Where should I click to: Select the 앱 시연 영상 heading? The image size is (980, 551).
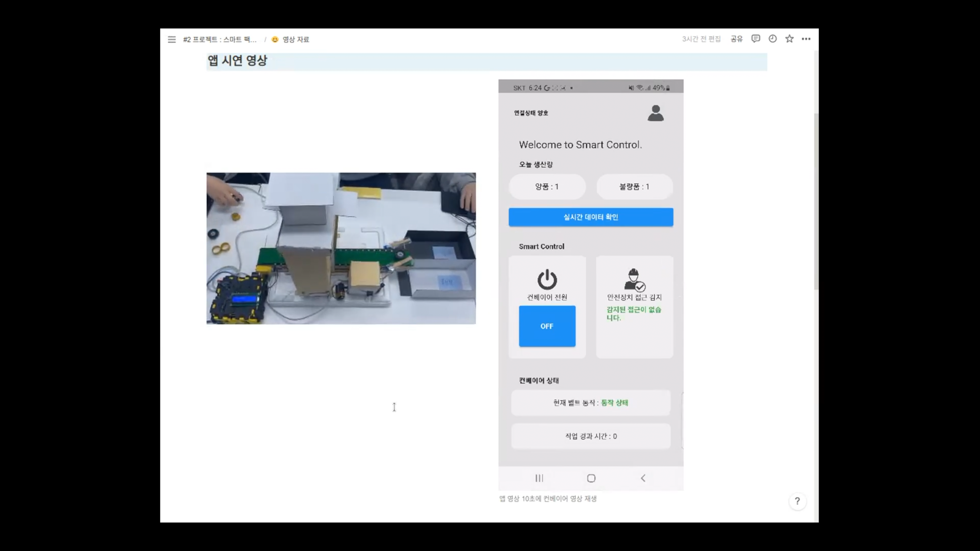tap(237, 60)
